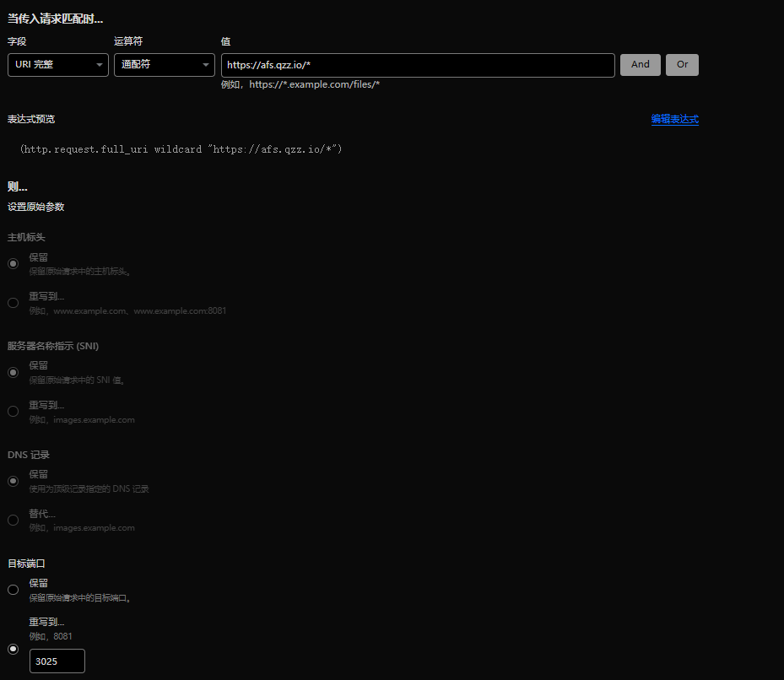784x680 pixels.
Task: Select 替代 radio under DNS 记录
Action: [x=14, y=520]
